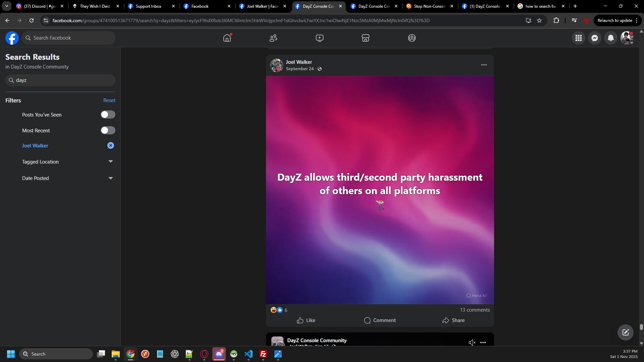Reset all search filters
Image resolution: width=644 pixels, height=362 pixels.
click(109, 100)
